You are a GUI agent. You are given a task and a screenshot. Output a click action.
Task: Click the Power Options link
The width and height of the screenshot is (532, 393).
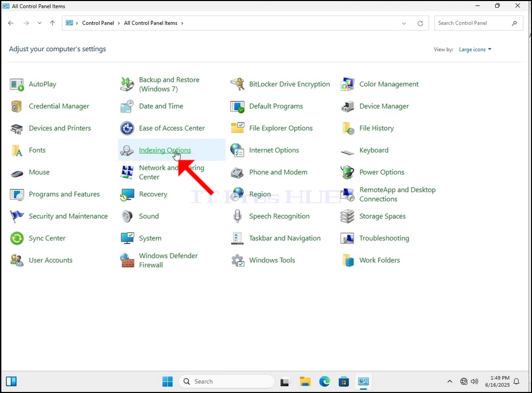click(x=382, y=172)
